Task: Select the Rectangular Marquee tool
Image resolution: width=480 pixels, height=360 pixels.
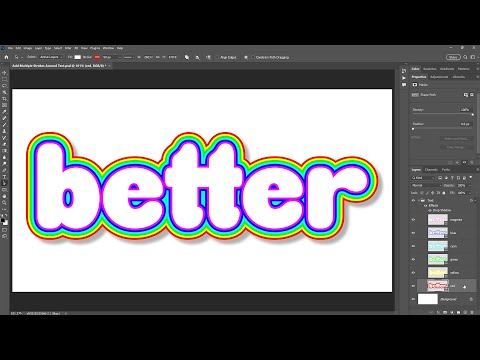Action: 4,79
